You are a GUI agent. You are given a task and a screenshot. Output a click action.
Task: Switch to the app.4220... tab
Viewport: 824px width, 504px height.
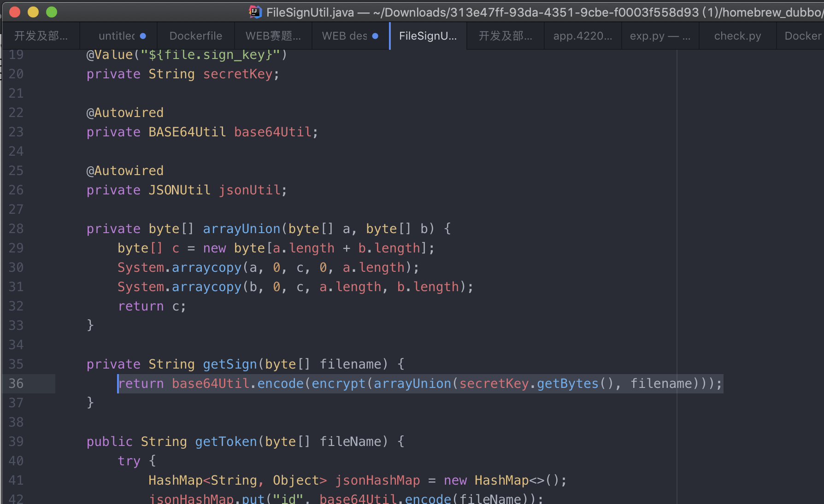click(x=583, y=36)
